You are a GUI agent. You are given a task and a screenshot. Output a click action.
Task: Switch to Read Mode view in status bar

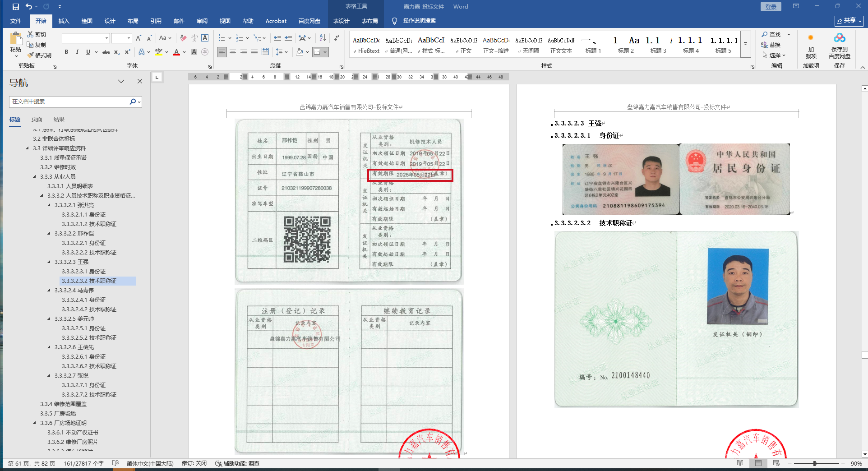[x=740, y=463]
